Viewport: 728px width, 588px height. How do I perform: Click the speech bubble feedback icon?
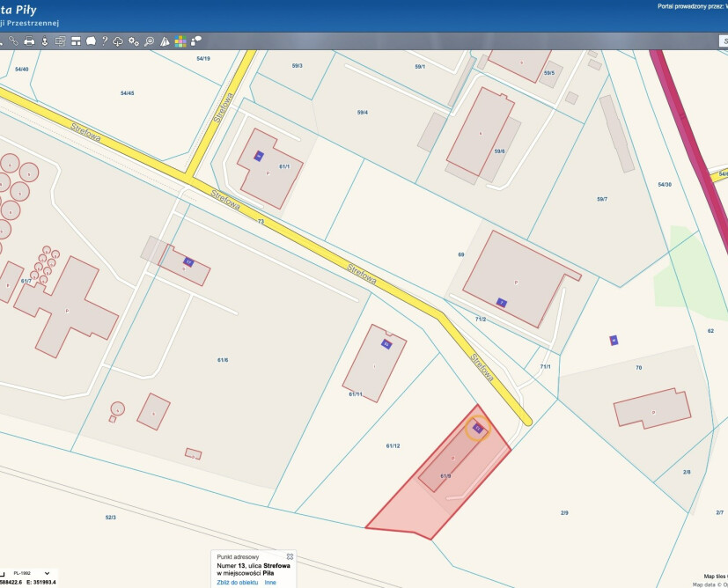coord(195,41)
